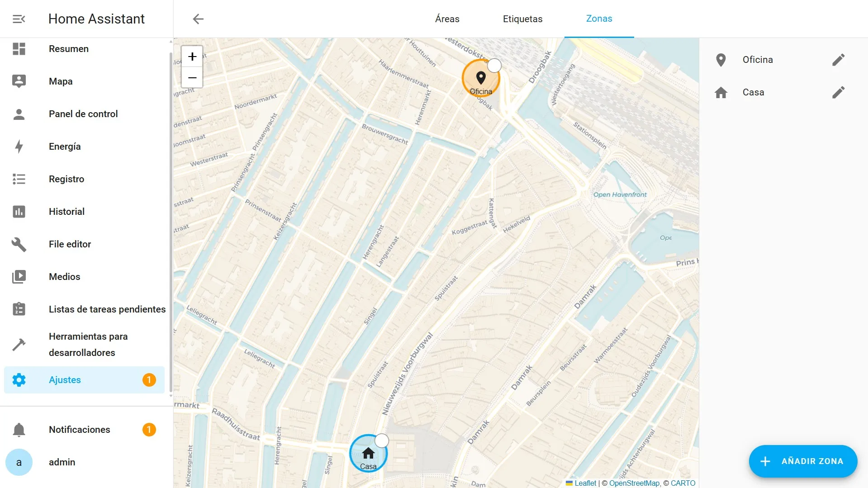
Task: Open Resumen dashboard icon
Action: (19, 49)
